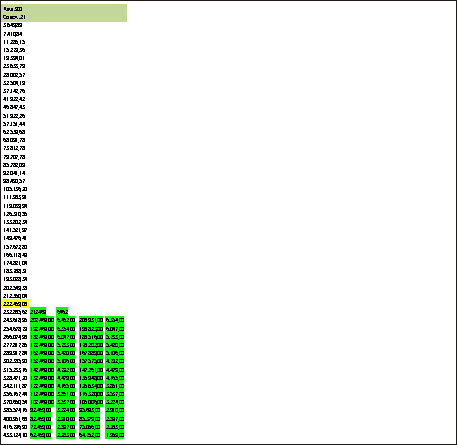Select the bottom cell of the fourth green column
Image resolution: width=457 pixels, height=445 pixels.
tap(115, 435)
